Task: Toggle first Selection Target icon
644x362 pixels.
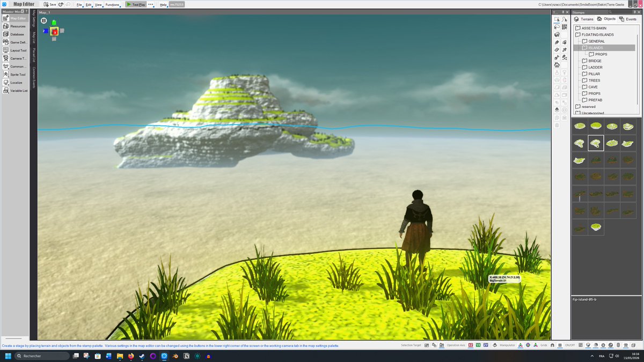Action: (427, 345)
